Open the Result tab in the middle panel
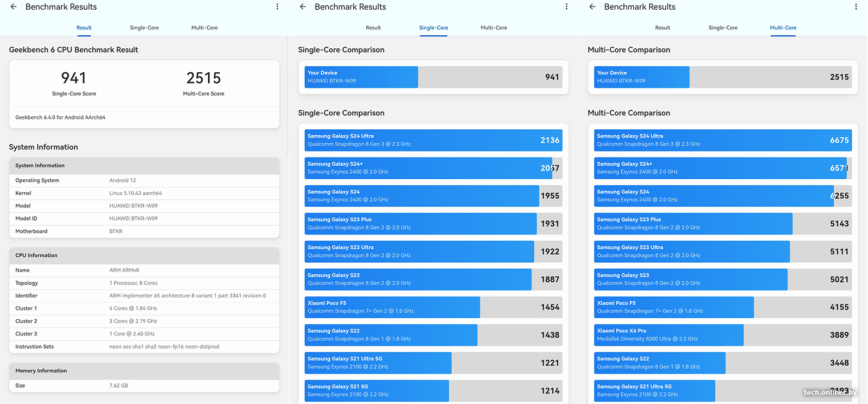 point(373,28)
